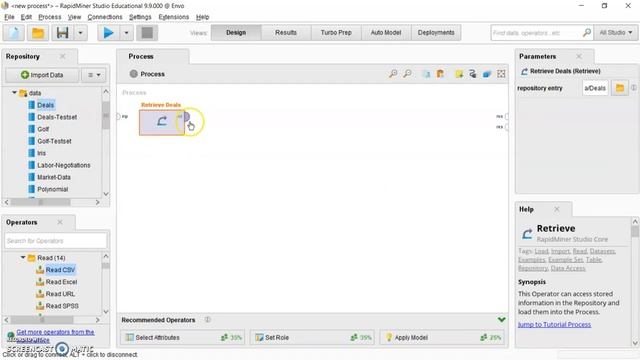Click the global search field
This screenshot has height=360, width=640.
[536, 32]
